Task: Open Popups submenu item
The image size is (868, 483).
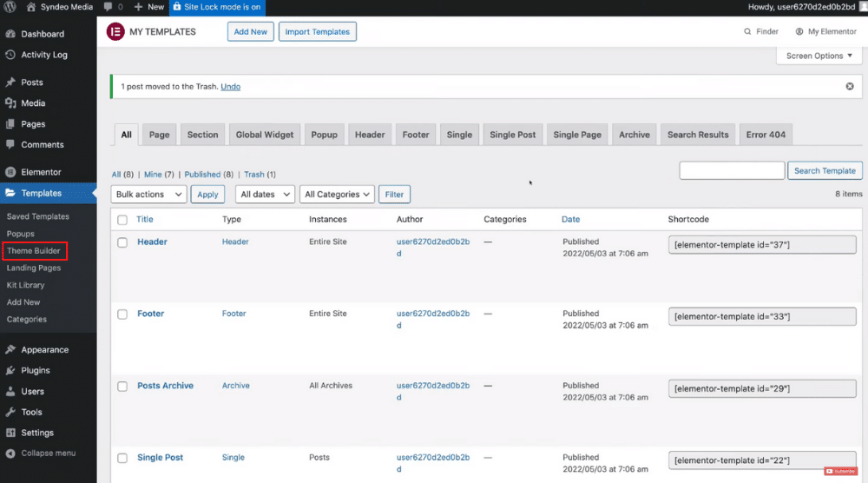Action: pos(21,234)
